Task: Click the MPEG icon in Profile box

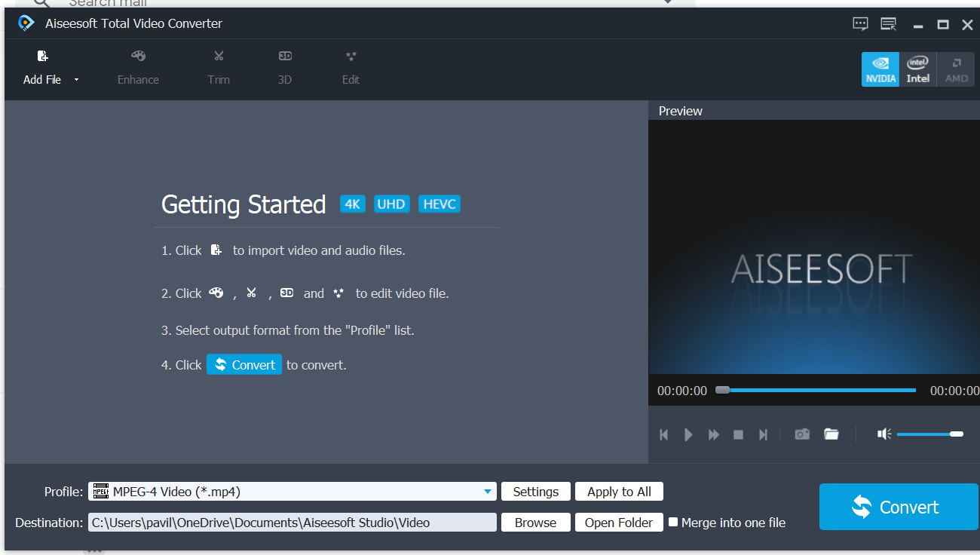Action: point(100,492)
